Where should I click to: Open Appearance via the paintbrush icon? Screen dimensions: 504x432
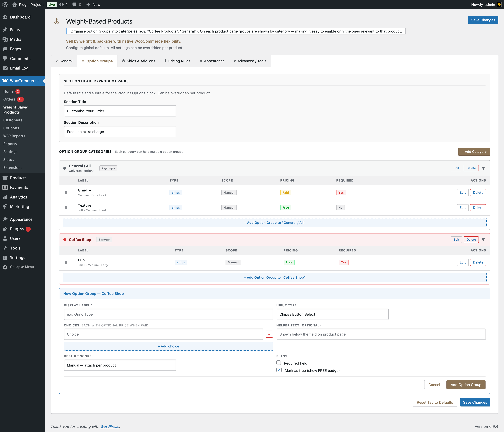point(5,219)
